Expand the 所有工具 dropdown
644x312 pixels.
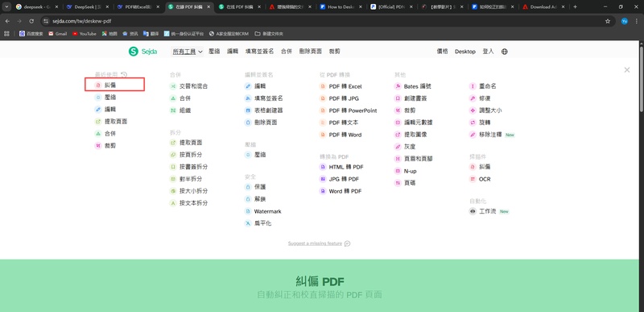coord(188,52)
